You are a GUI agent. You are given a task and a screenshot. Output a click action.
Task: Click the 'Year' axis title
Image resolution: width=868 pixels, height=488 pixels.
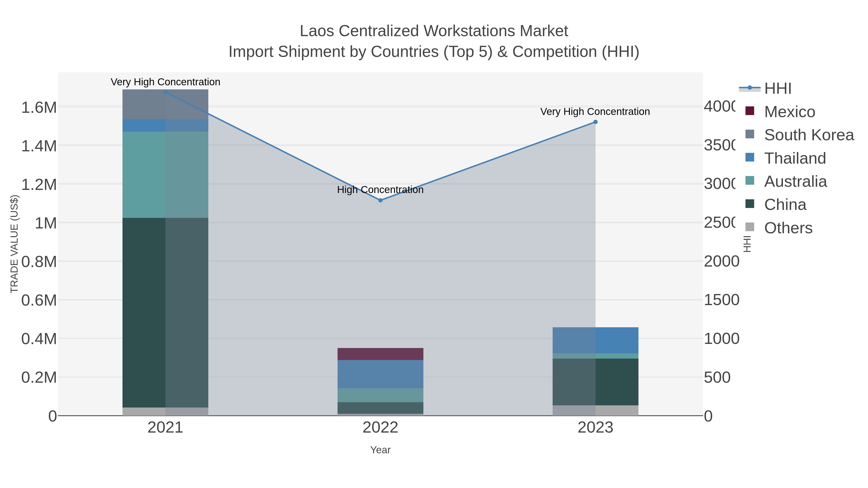point(380,450)
